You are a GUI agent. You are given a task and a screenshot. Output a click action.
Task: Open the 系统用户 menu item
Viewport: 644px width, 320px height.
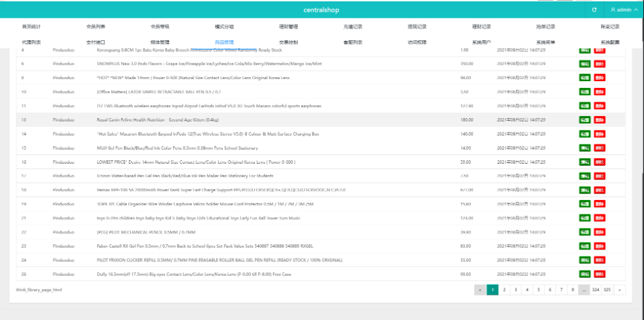[482, 42]
